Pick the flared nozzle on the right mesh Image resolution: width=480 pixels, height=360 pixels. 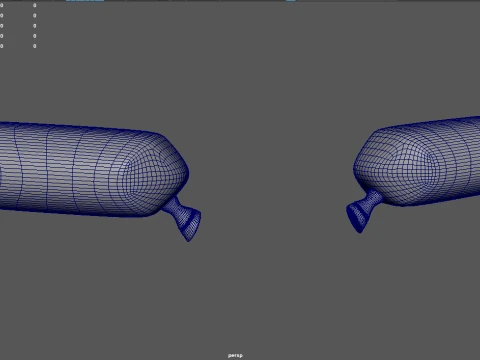click(363, 211)
